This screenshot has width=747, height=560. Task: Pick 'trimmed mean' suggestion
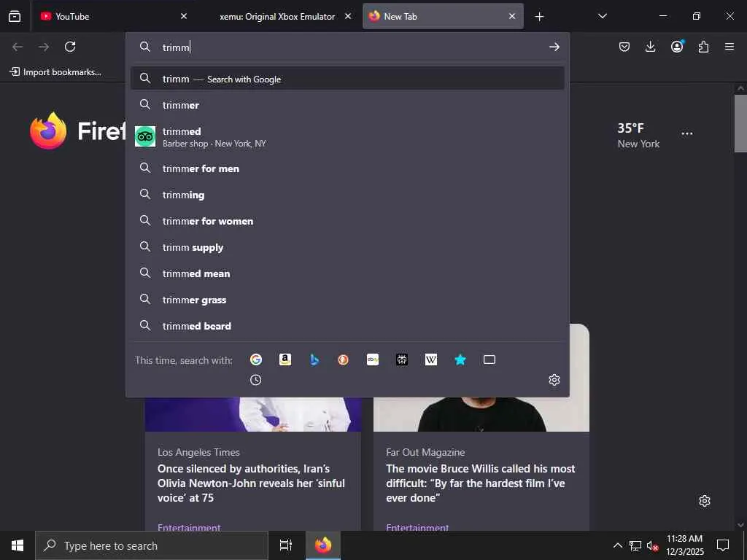point(347,273)
